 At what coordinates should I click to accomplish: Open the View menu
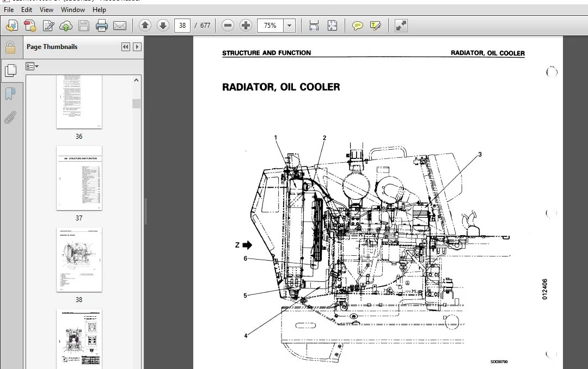coord(46,10)
